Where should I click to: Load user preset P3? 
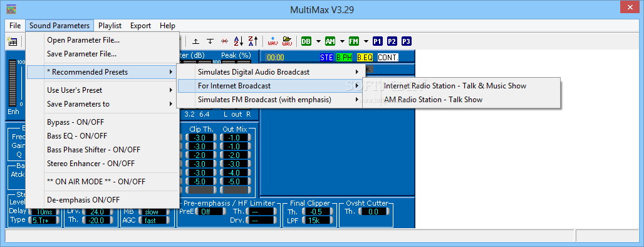click(406, 41)
